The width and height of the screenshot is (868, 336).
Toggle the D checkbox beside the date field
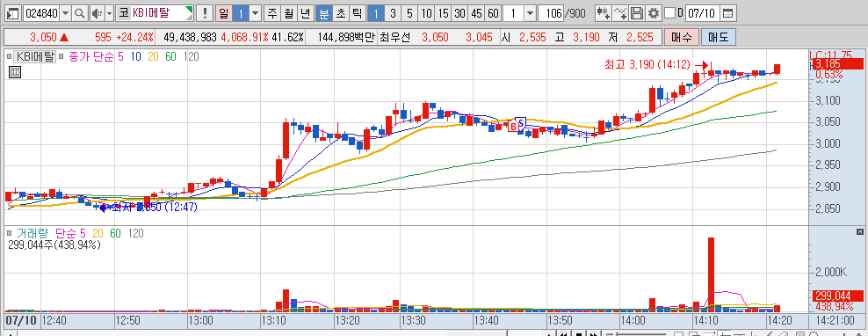pos(669,12)
